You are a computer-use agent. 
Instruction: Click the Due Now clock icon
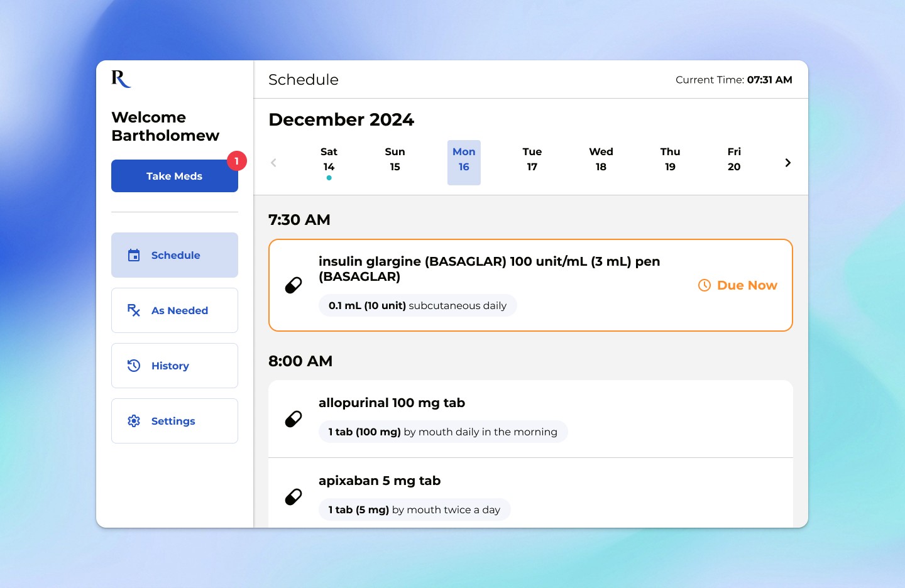705,285
